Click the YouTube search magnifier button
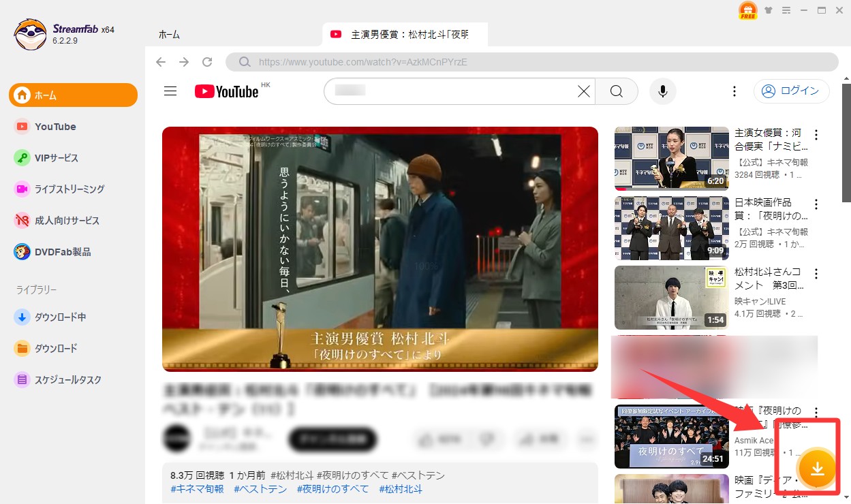851x504 pixels. (x=617, y=91)
